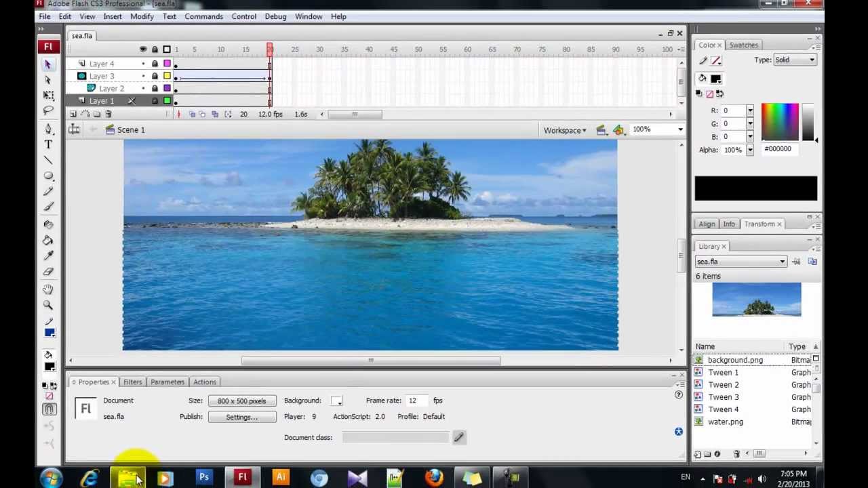Image resolution: width=868 pixels, height=488 pixels.
Task: Open the Type dropdown in the Color panel
Action: (812, 60)
